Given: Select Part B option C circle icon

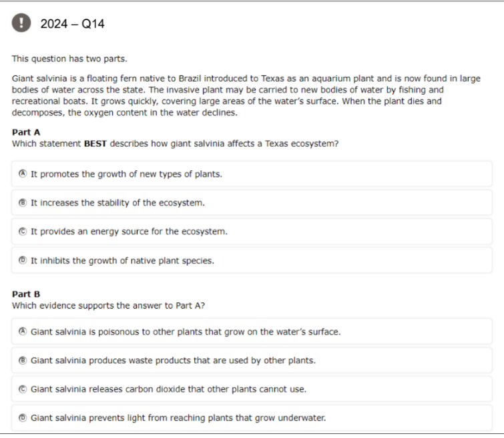Looking at the screenshot, I should pyautogui.click(x=23, y=389).
